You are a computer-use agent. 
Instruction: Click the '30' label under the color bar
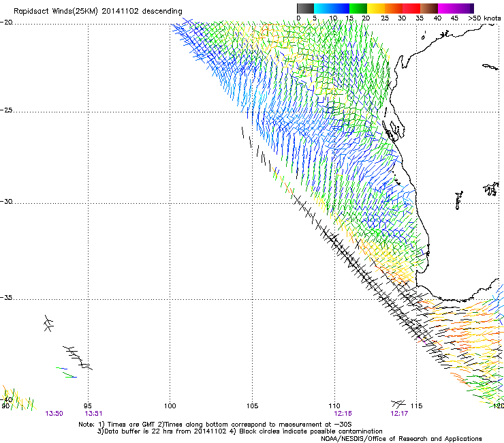pos(402,18)
